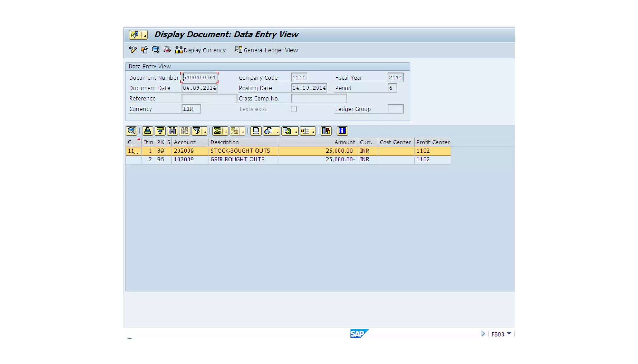Expand the Subtotals dropdown arrow

242,131
